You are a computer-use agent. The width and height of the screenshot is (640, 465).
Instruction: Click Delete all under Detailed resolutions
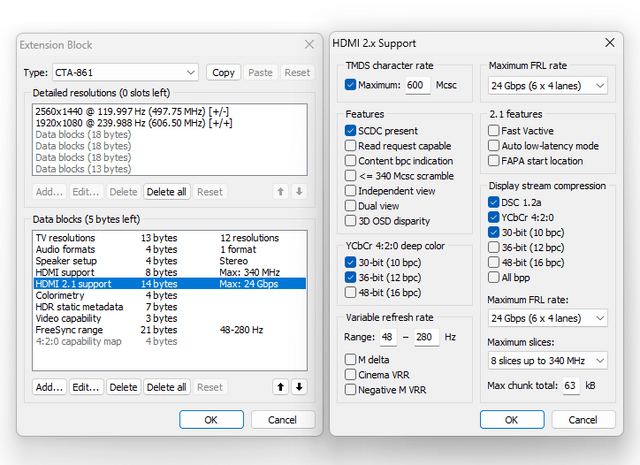point(167,192)
